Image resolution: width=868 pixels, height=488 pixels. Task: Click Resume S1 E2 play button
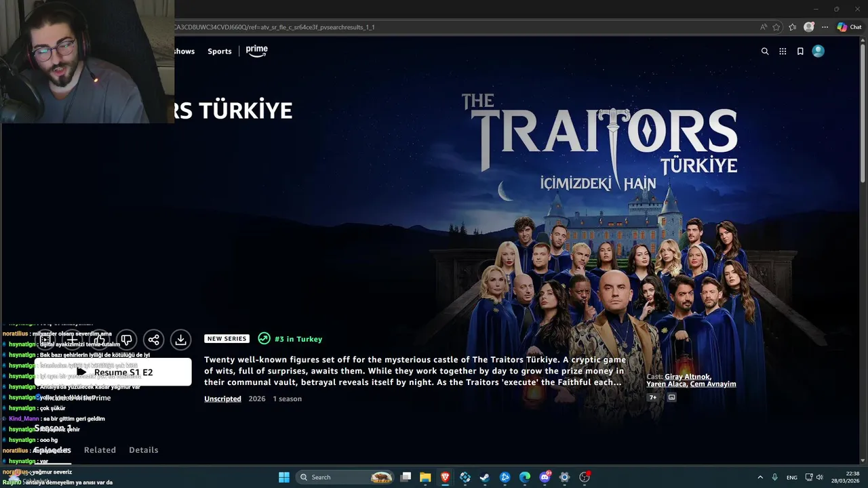[113, 372]
